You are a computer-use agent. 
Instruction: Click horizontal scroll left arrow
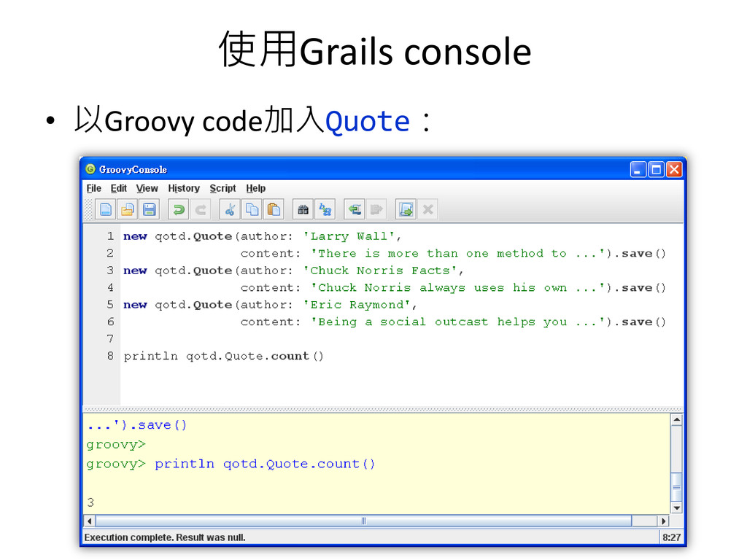90,521
